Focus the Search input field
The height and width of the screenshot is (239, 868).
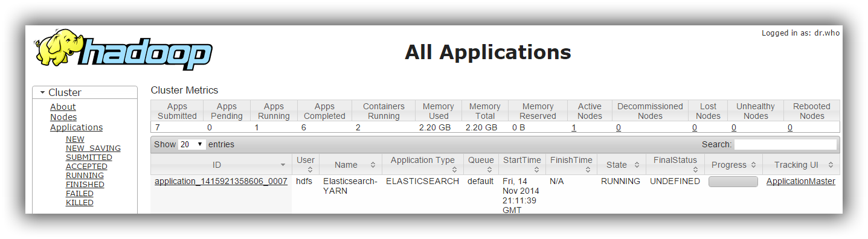pos(785,145)
